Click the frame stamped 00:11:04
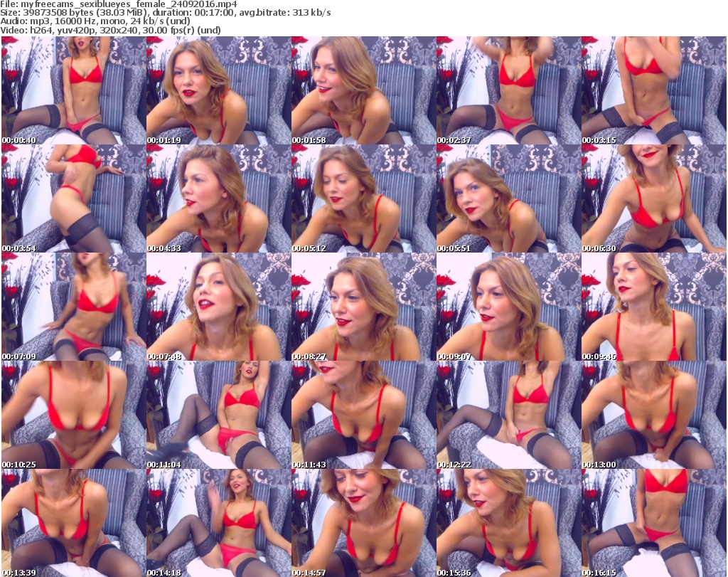The height and width of the screenshot is (577, 728). coord(218,415)
